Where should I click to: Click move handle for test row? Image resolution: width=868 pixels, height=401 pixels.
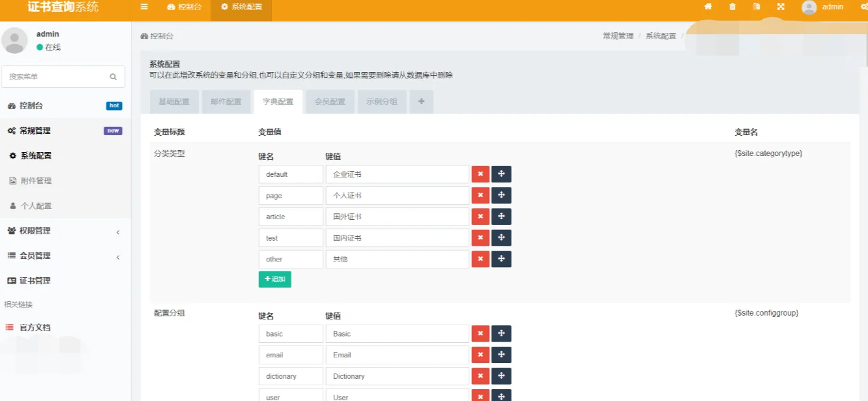502,238
